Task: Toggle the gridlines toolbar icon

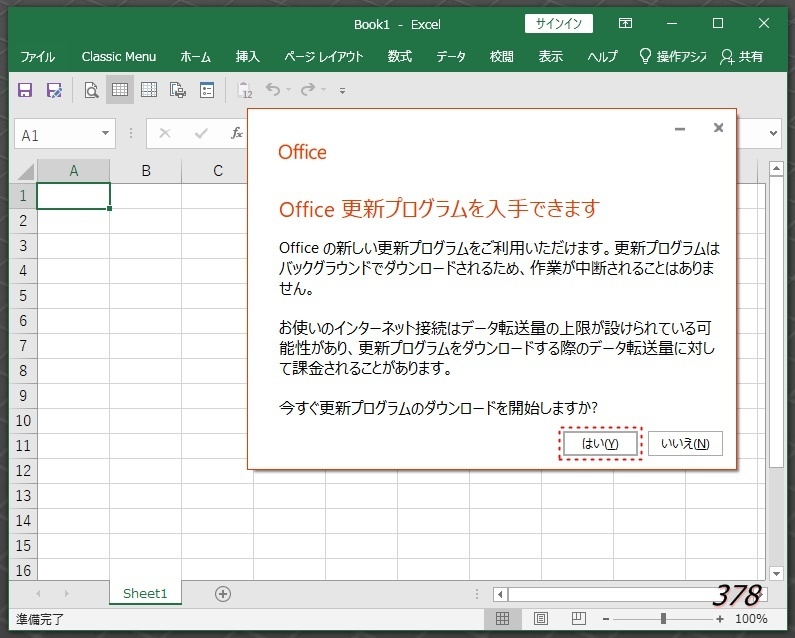Action: click(120, 90)
